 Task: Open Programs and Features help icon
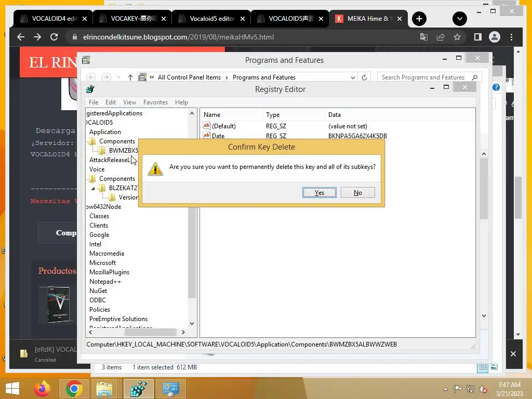click(x=496, y=87)
